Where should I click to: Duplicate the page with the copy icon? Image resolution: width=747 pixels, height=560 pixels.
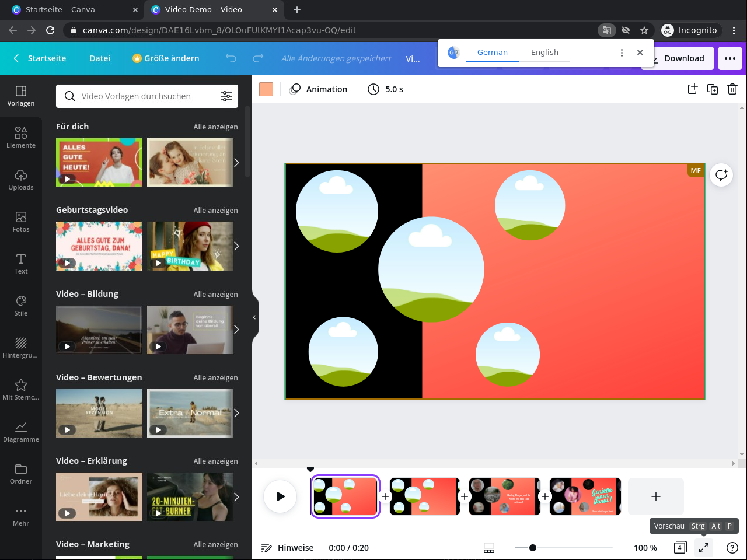click(713, 89)
